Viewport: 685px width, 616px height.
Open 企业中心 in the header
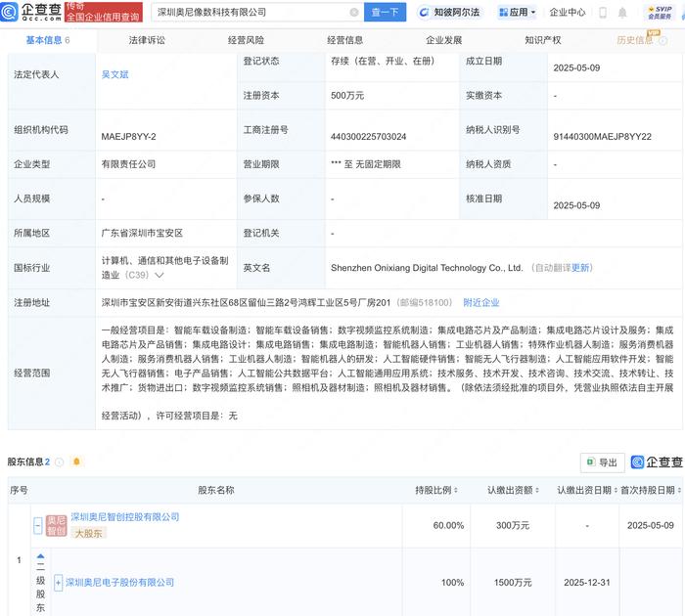(568, 13)
